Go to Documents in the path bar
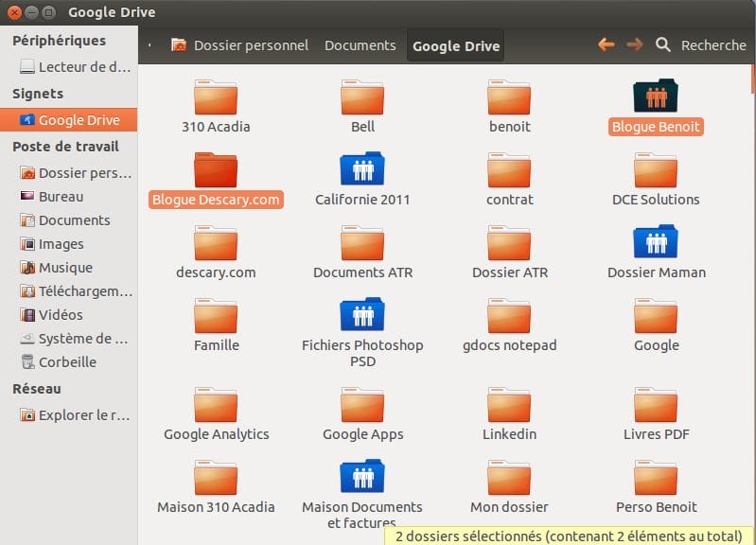 point(360,45)
